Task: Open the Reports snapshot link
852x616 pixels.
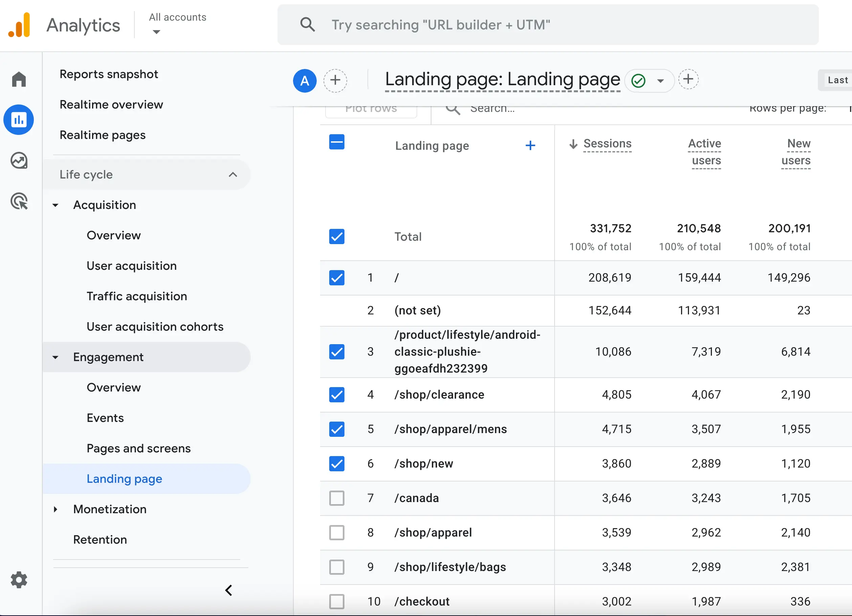Action: [109, 74]
